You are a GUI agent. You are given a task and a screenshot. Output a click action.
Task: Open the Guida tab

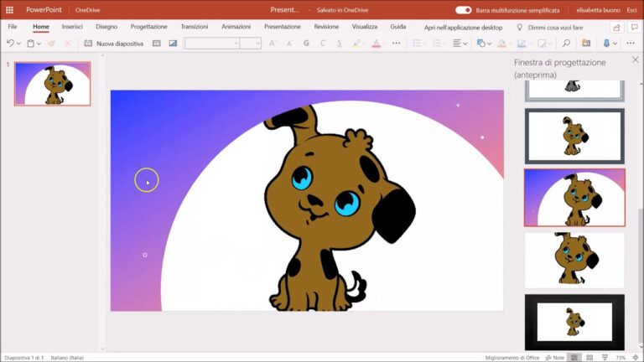tap(398, 27)
